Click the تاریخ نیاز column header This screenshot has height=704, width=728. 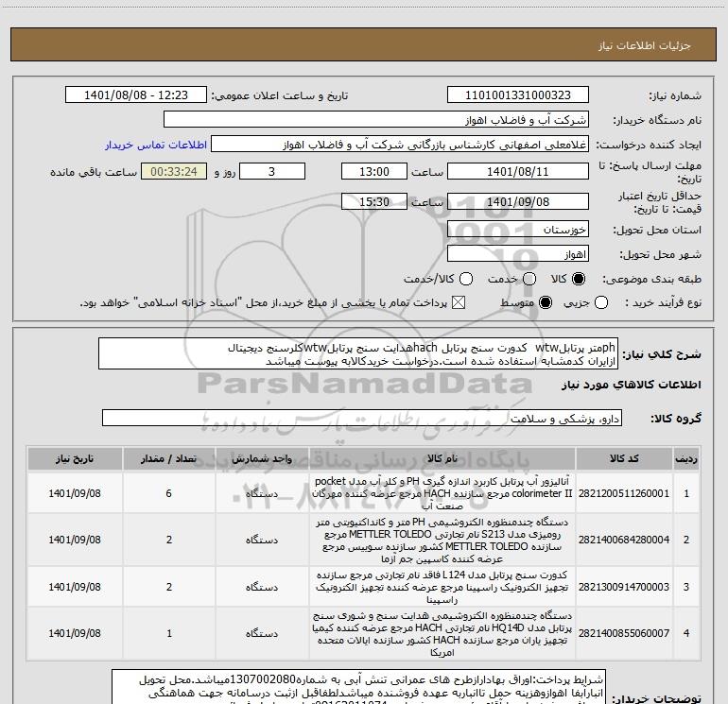[75, 458]
